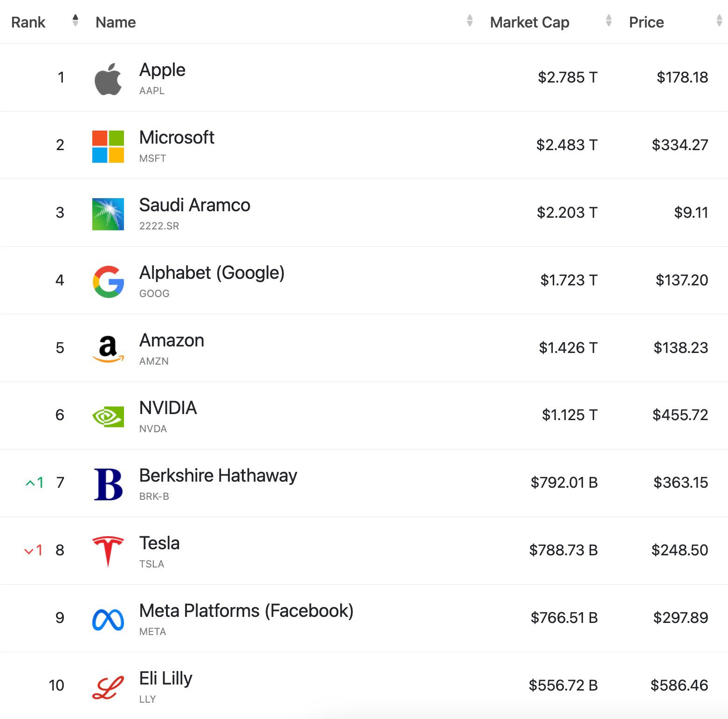Sort by Market Cap using its sort arrows
728x719 pixels.
click(609, 21)
